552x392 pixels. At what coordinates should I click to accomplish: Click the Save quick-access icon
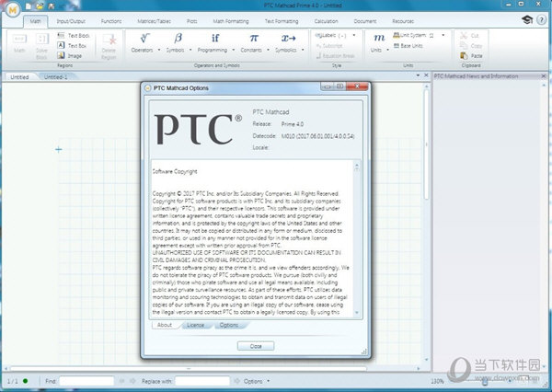tap(52, 6)
